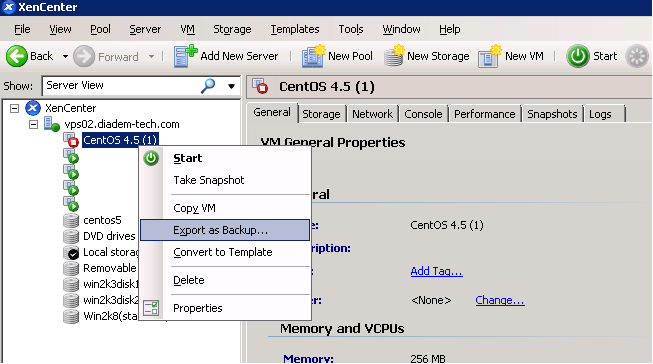The height and width of the screenshot is (364, 653).
Task: Open the Tools menu
Action: (351, 29)
